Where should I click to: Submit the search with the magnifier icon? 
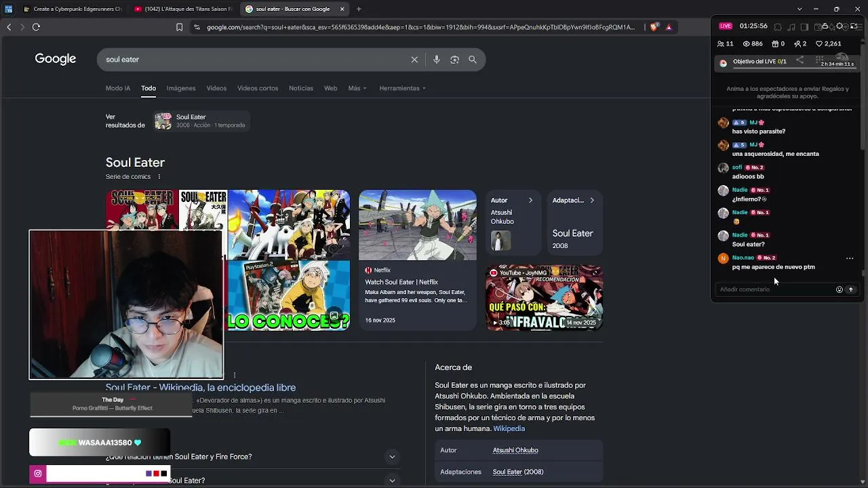473,60
